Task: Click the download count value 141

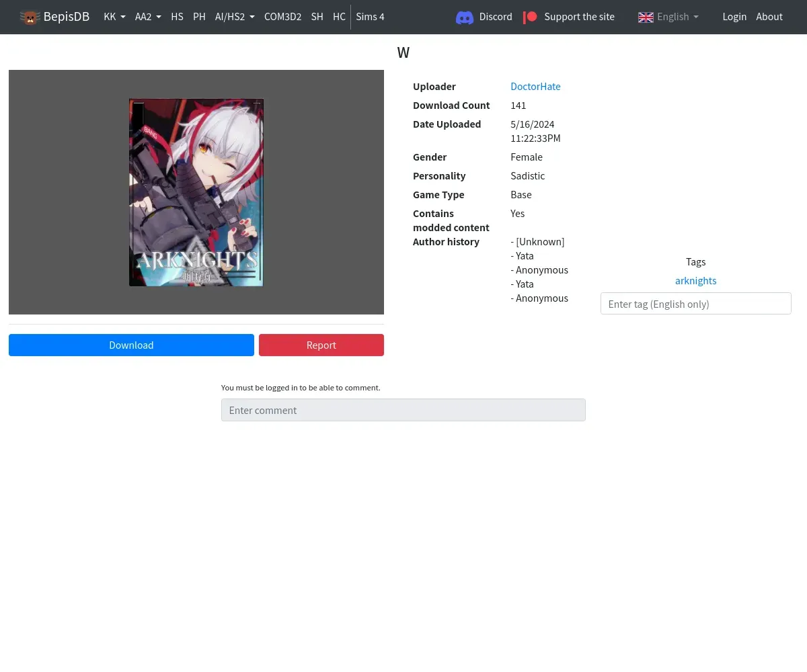Action: (518, 106)
